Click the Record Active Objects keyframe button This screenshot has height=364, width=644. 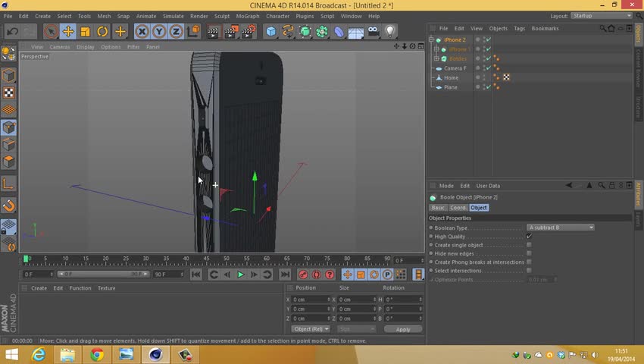click(303, 275)
